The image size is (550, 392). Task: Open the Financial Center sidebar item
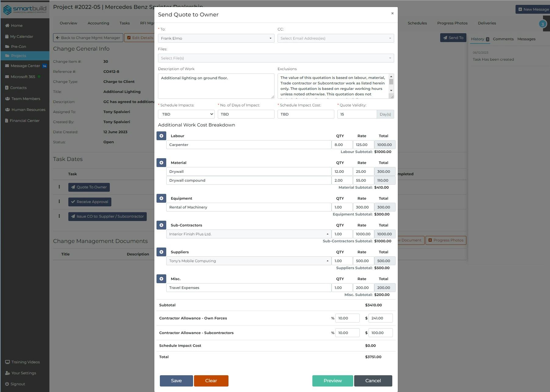click(x=24, y=120)
